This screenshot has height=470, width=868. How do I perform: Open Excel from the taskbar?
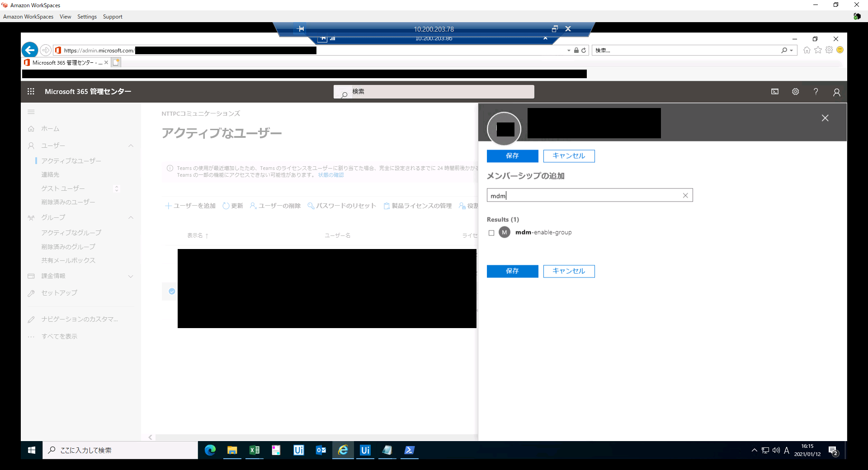[x=255, y=450]
